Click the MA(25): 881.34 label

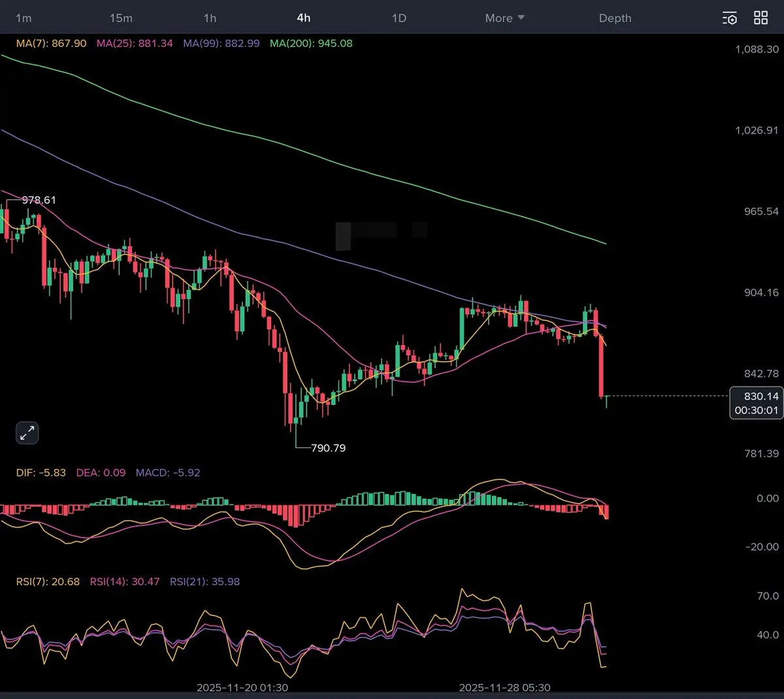135,43
